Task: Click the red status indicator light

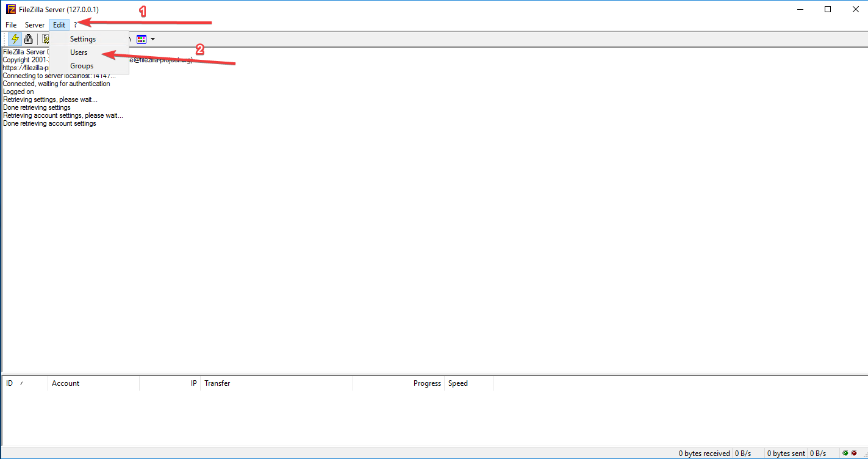Action: pyautogui.click(x=854, y=454)
